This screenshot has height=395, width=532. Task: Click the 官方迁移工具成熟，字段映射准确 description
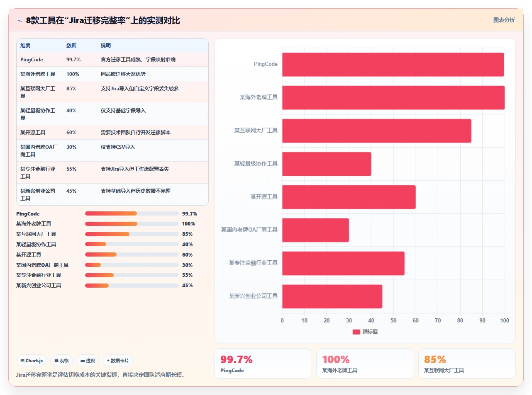[138, 60]
